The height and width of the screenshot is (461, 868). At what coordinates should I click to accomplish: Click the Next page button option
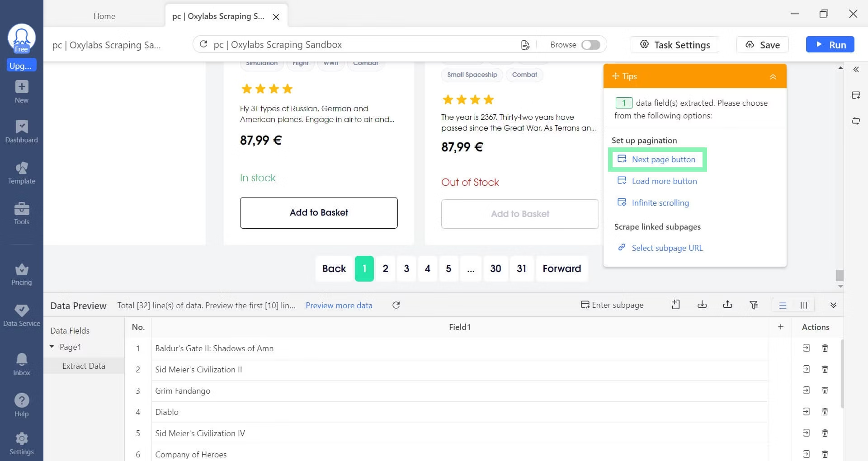(663, 159)
